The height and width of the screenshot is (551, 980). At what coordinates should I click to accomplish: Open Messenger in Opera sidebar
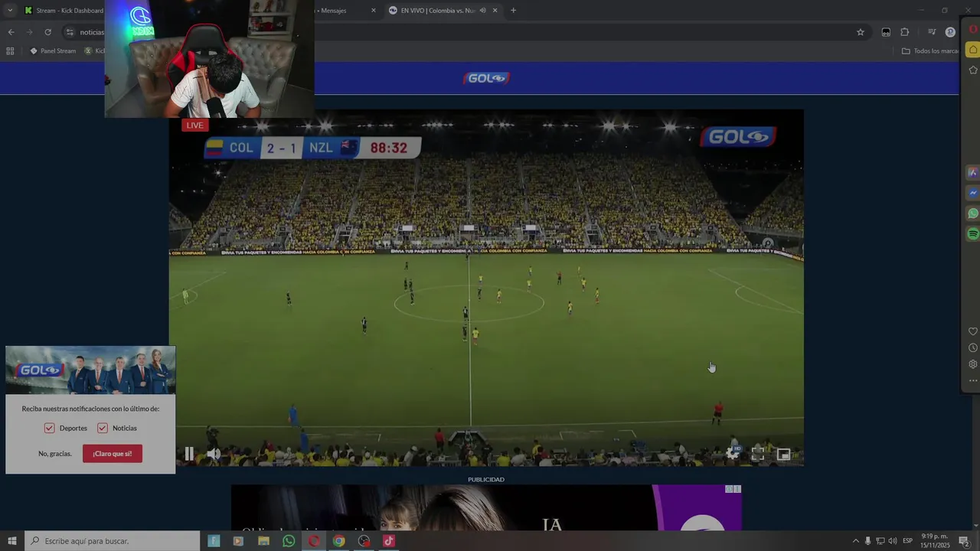click(973, 193)
